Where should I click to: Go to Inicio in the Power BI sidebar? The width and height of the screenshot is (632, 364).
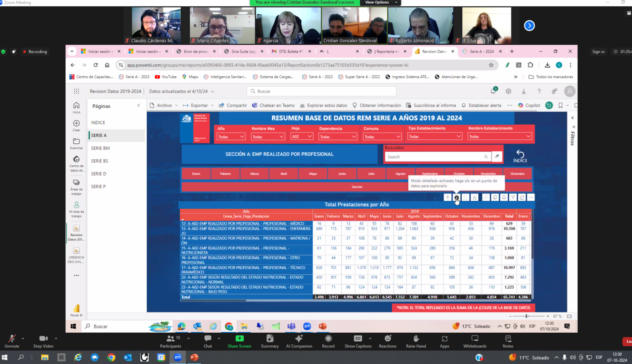76,108
